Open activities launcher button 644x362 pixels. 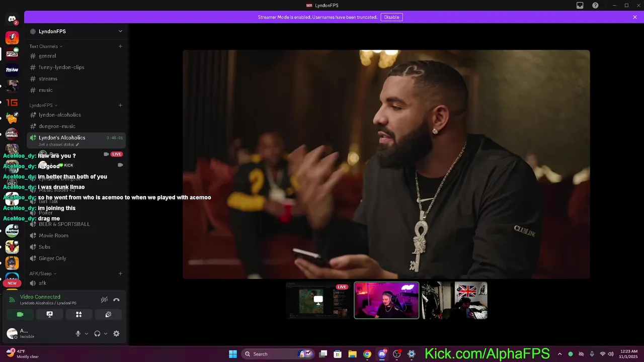tap(78, 314)
